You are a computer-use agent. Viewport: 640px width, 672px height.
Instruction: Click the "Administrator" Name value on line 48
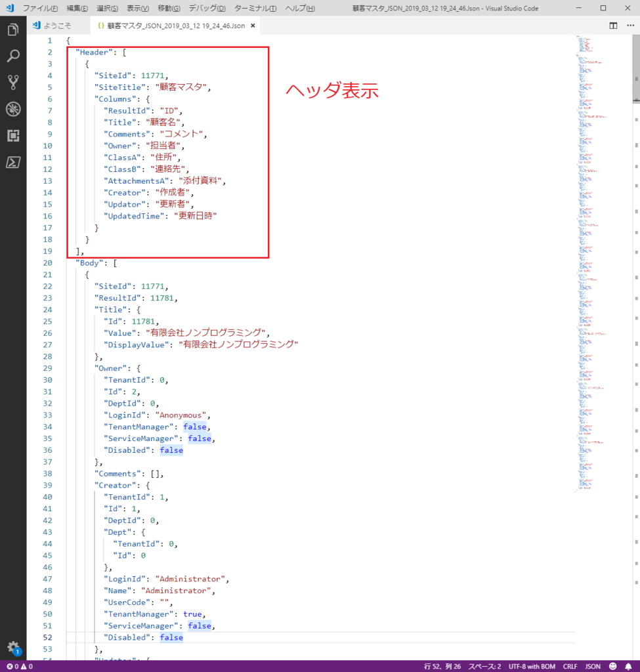pyautogui.click(x=176, y=591)
